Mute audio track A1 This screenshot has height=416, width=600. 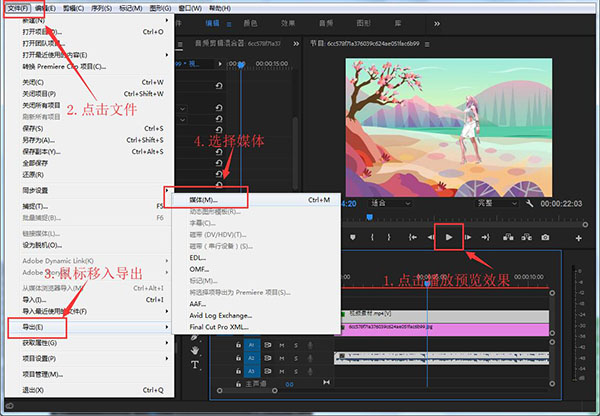(x=282, y=345)
